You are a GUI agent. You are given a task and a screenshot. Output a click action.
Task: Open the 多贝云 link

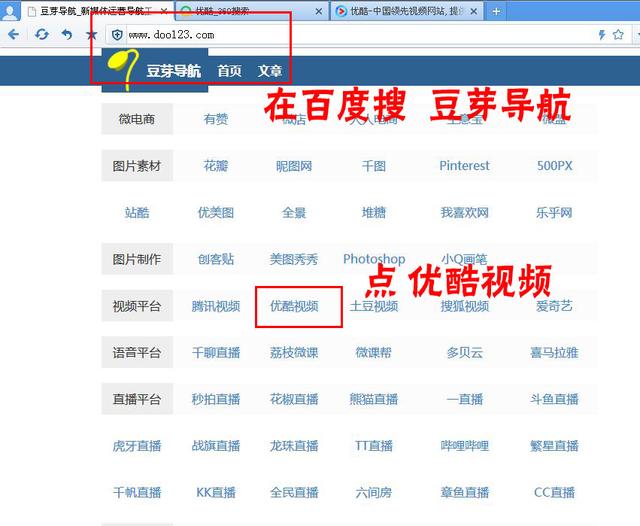tap(464, 353)
